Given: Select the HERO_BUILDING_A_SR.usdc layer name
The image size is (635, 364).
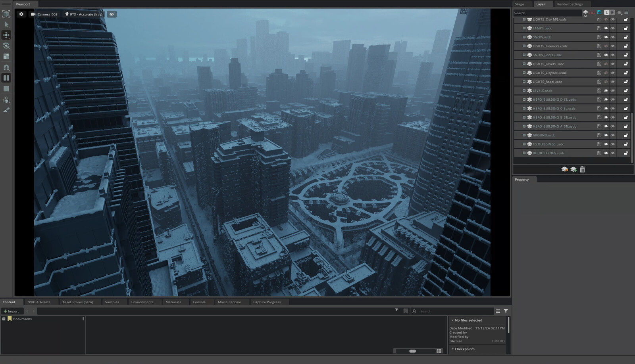Looking at the screenshot, I should click(x=554, y=126).
